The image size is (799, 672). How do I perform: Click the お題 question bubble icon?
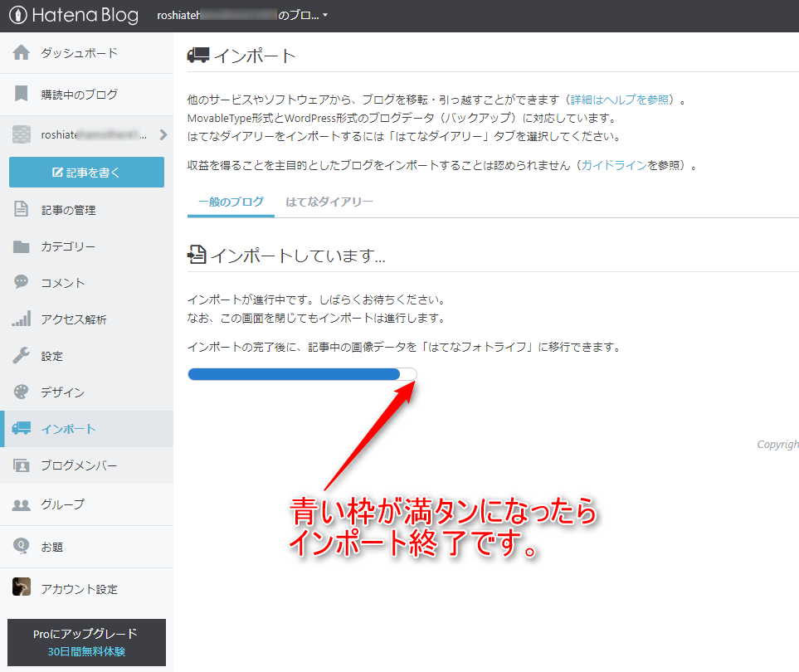click(21, 546)
